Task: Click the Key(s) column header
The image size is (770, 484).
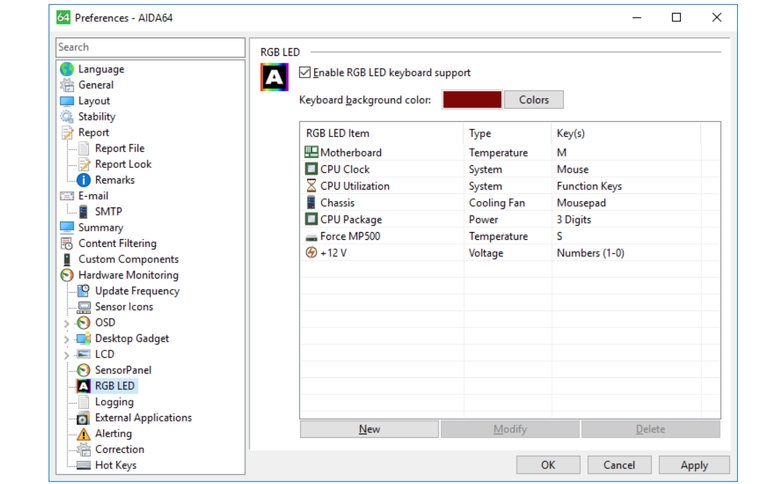Action: 627,133
